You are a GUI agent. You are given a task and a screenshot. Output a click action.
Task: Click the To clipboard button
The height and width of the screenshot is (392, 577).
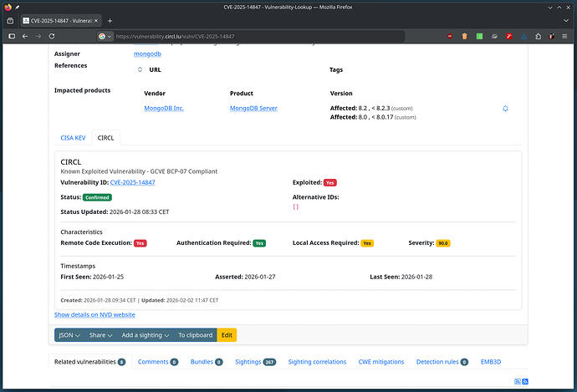(195, 335)
